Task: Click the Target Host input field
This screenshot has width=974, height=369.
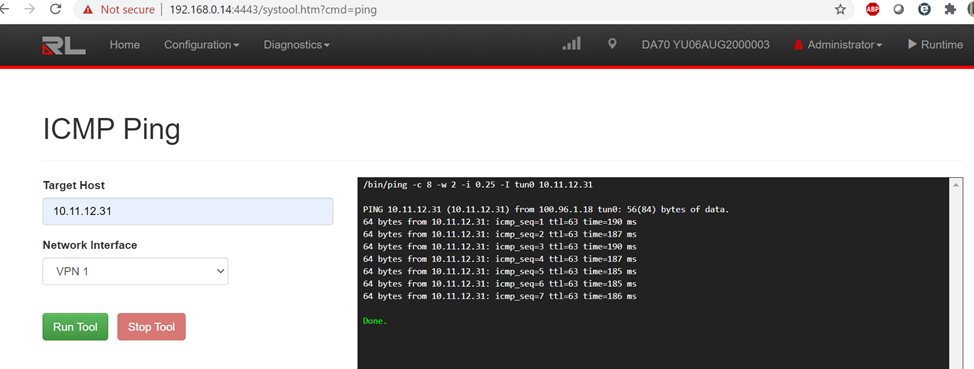Action: tap(188, 211)
